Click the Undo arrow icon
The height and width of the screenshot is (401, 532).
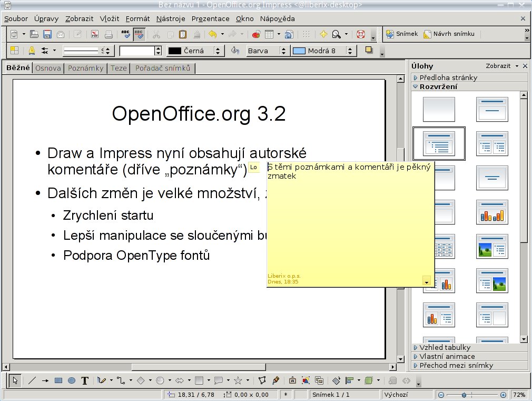(x=213, y=34)
